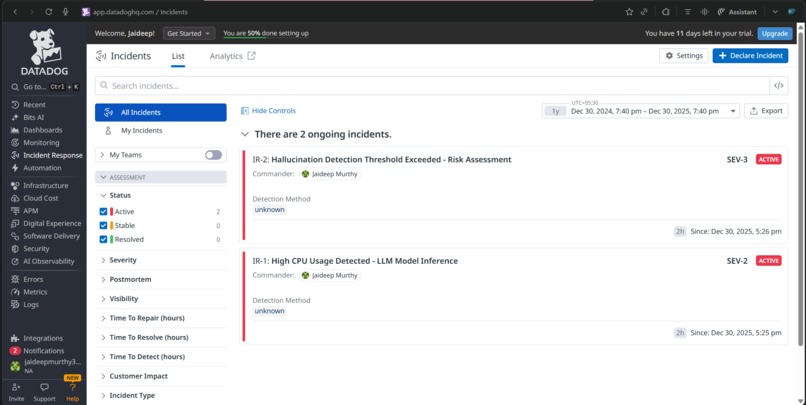Open Integrations in sidebar
This screenshot has height=405, width=806.
click(43, 339)
